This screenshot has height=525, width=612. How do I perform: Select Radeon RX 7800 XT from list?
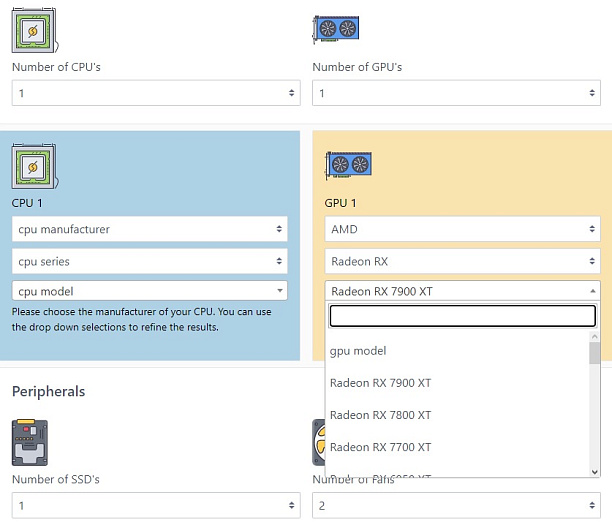(457, 415)
